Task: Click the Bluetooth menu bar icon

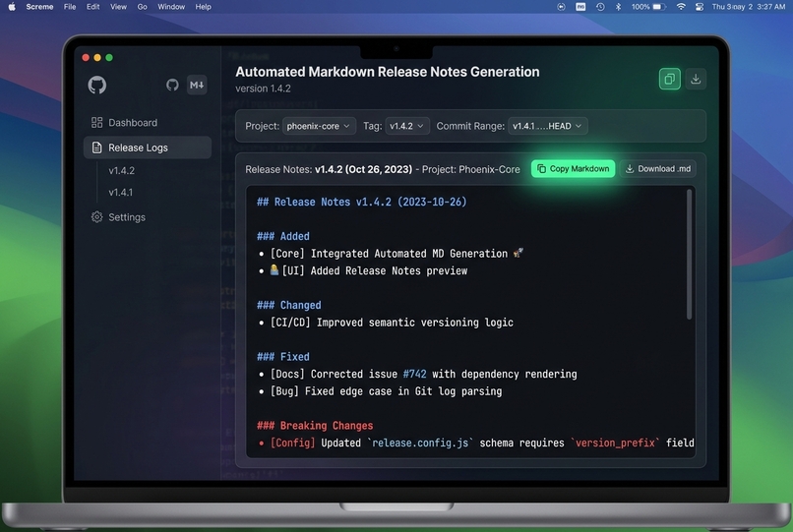Action: pos(618,7)
